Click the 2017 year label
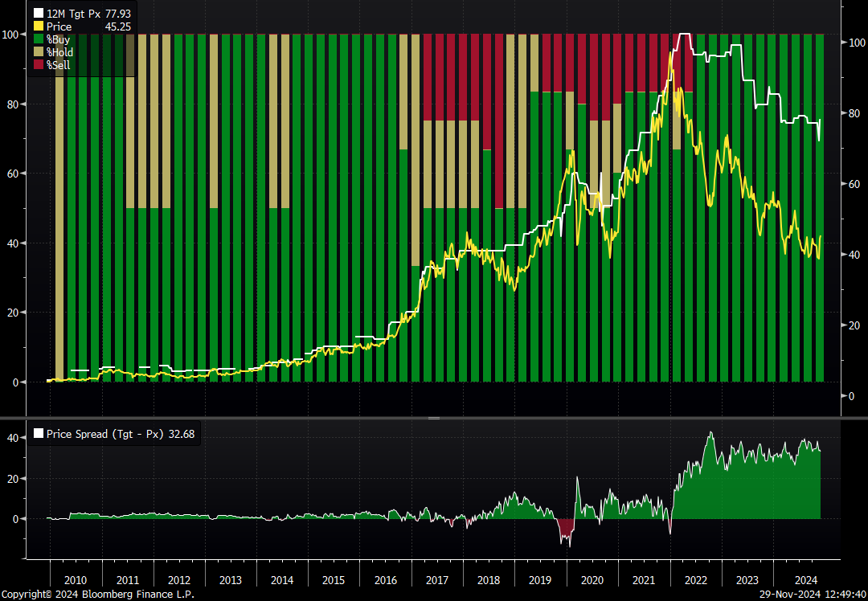868x601 pixels. pos(437,580)
